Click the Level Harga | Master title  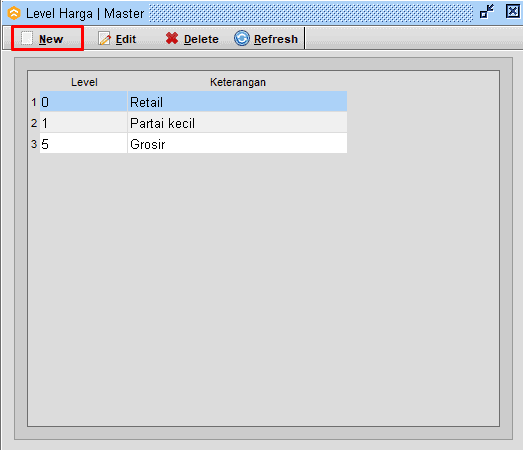(x=85, y=14)
